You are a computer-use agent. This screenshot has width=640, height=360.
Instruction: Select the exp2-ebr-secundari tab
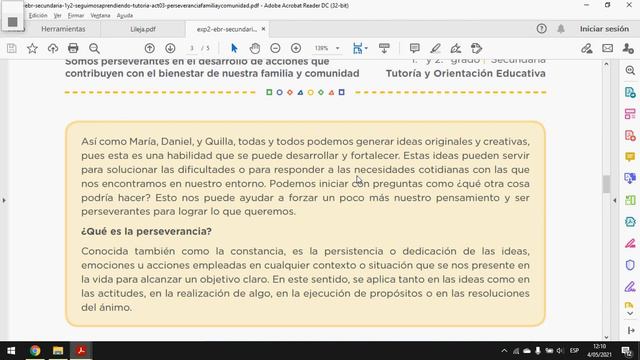pyautogui.click(x=227, y=29)
